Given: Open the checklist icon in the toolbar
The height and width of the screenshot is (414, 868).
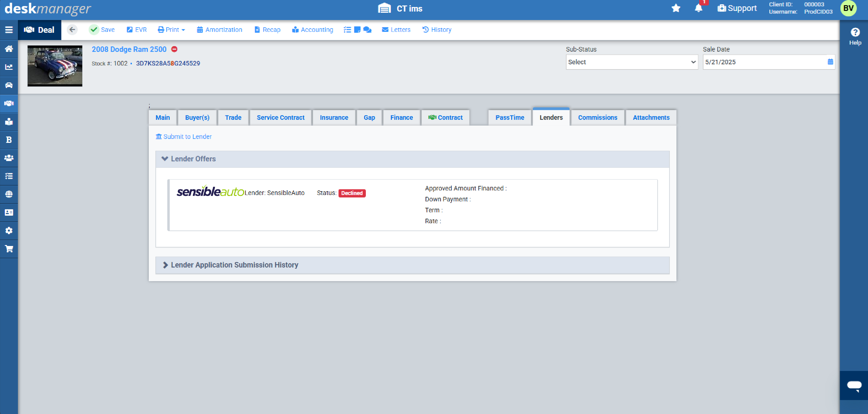Looking at the screenshot, I should click(347, 30).
